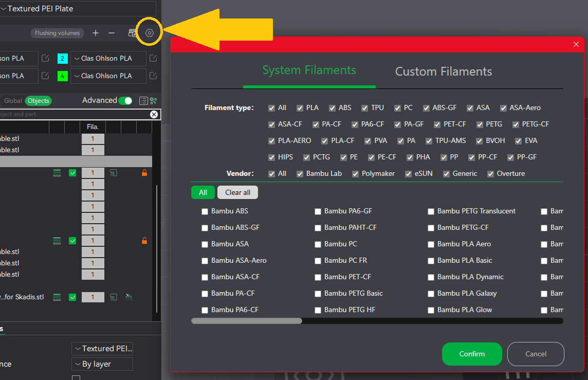Viewport: 588px width, 380px height.
Task: Edit filament 2 Clas Ohlson PLA preset
Action: [153, 58]
